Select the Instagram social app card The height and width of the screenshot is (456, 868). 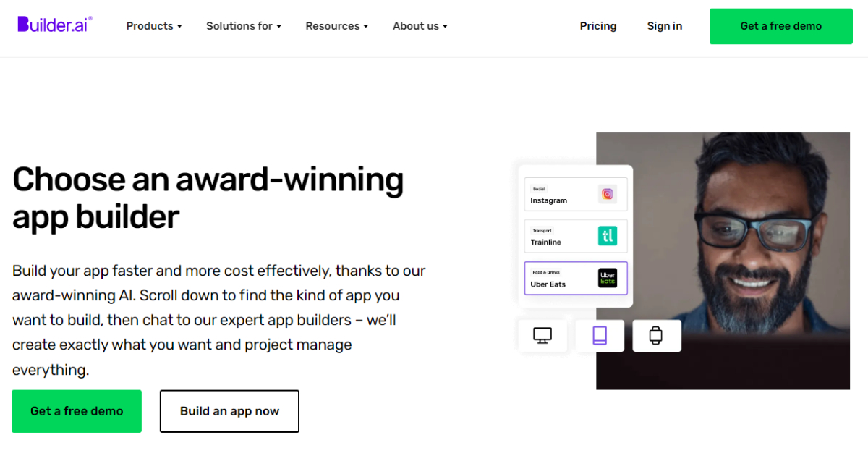pyautogui.click(x=576, y=194)
